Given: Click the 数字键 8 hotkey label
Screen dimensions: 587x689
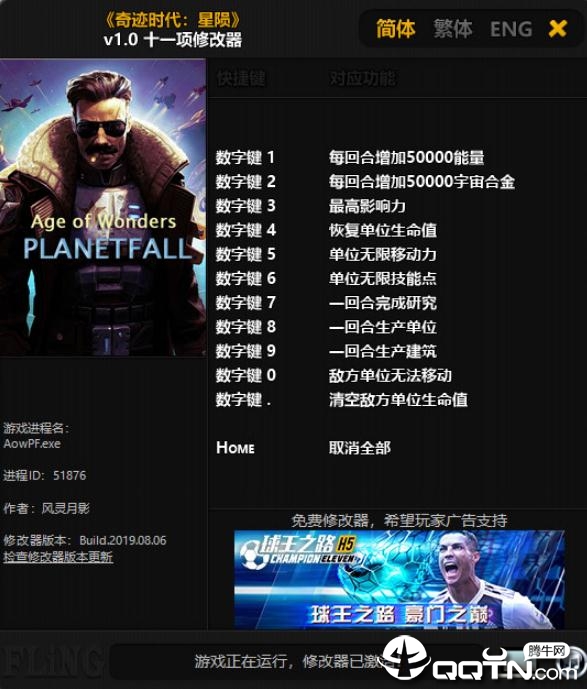Looking at the screenshot, I should coord(246,326).
